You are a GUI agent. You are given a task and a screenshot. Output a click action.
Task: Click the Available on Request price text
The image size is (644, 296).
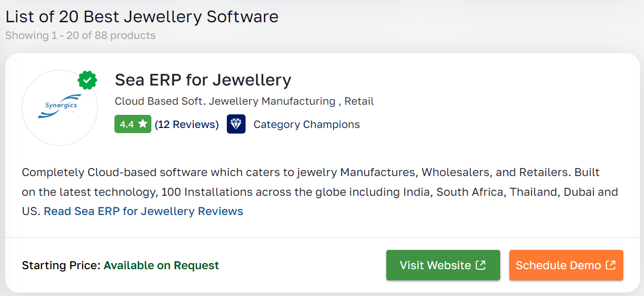click(161, 265)
